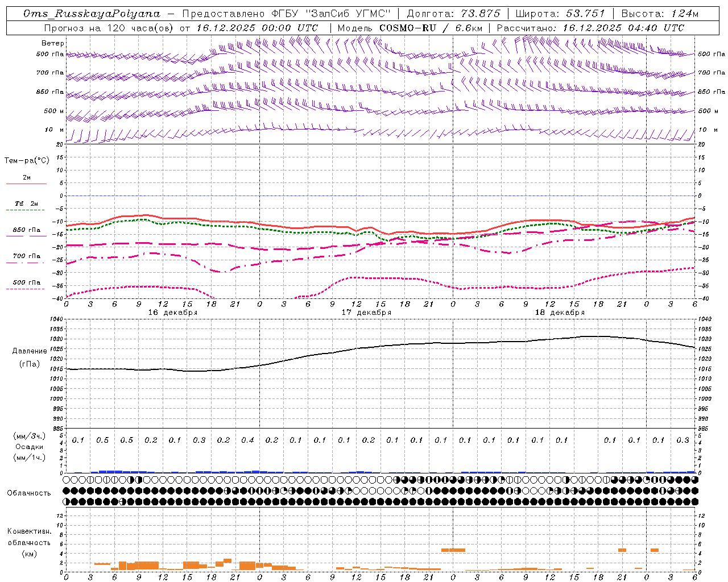The height and width of the screenshot is (582, 728).
Task: Click the "18 декабря" date label
Action: [x=560, y=313]
